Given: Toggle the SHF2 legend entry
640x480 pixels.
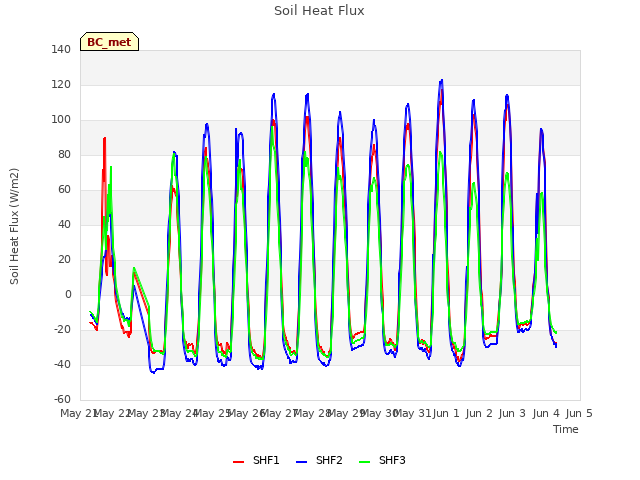Looking at the screenshot, I should coord(319,460).
